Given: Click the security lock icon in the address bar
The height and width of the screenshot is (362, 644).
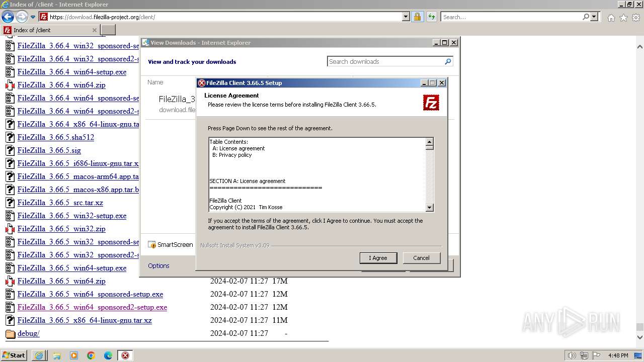Looking at the screenshot, I should (x=418, y=17).
